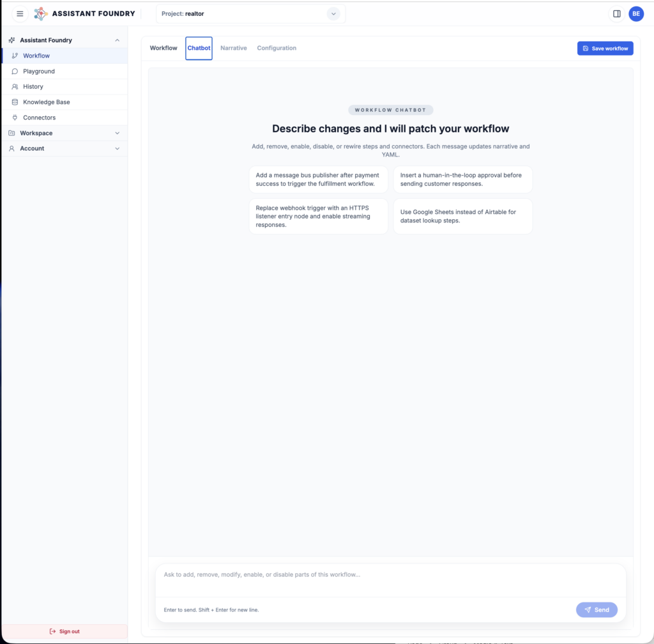Image resolution: width=654 pixels, height=644 pixels.
Task: Expand the Workspace sidebar section
Action: pyautogui.click(x=117, y=133)
